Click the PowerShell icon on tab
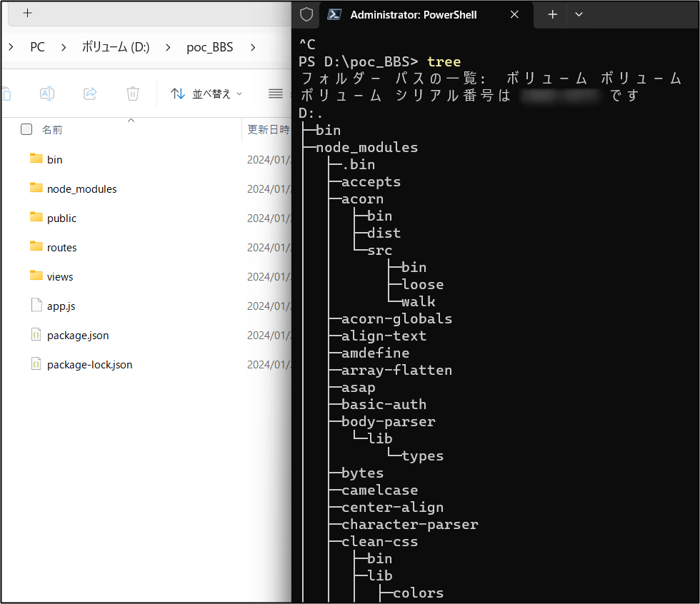This screenshot has width=700, height=604. pyautogui.click(x=334, y=14)
